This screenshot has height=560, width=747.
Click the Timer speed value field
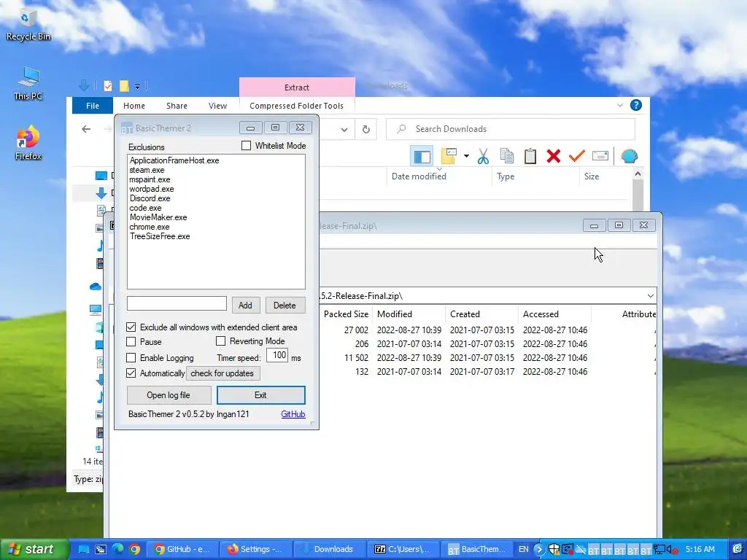coord(276,355)
